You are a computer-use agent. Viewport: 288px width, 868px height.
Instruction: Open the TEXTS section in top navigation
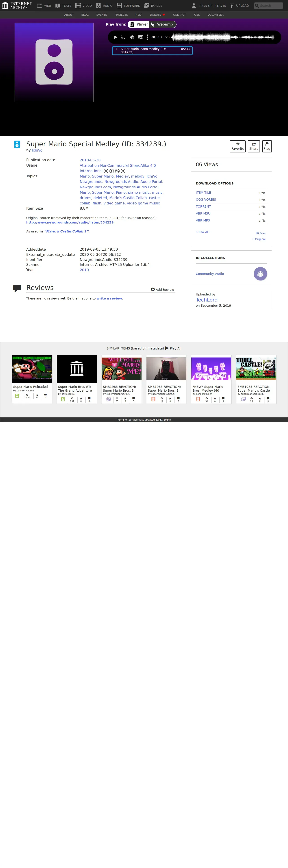point(63,6)
